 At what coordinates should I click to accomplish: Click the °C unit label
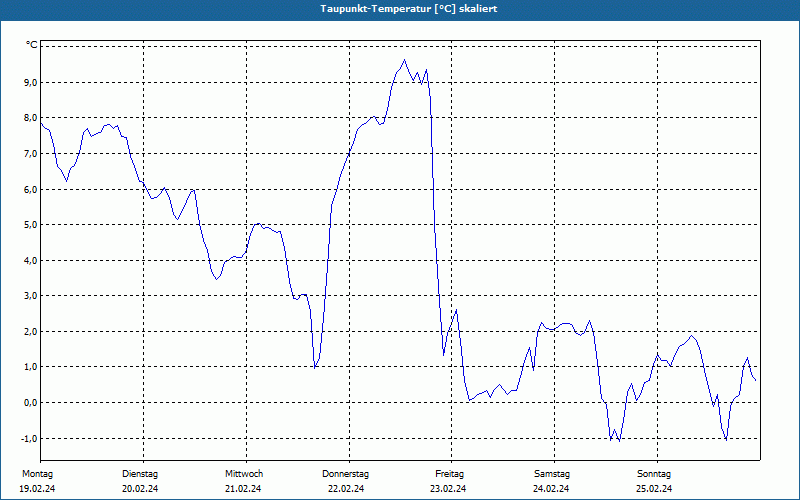point(32,45)
